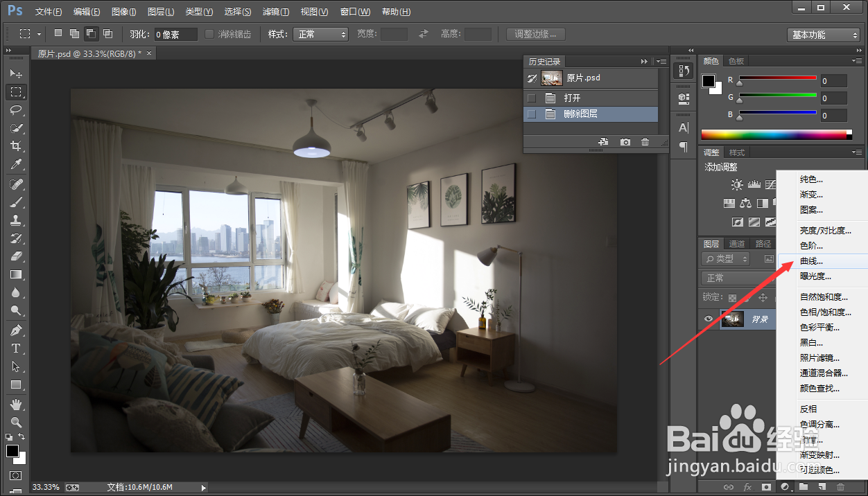Expand the toolbar to two columns

[10, 51]
